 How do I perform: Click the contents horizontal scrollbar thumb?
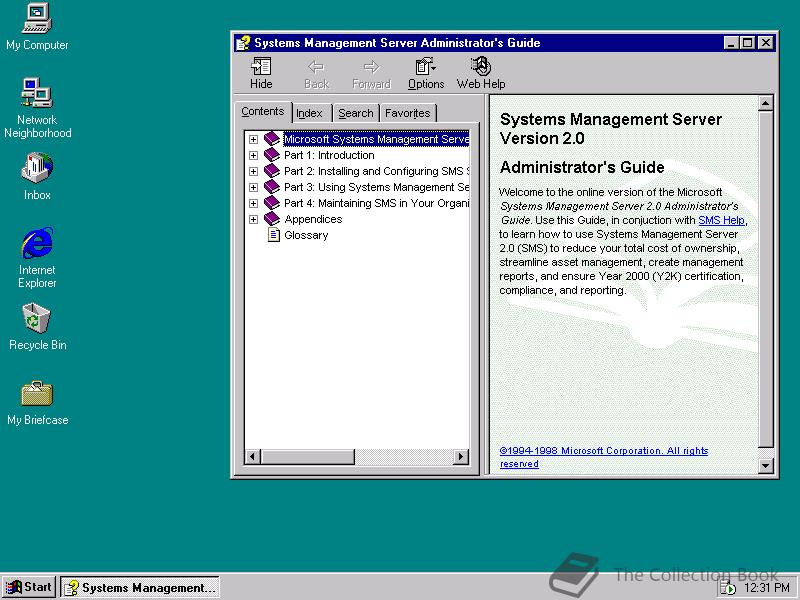pos(308,457)
